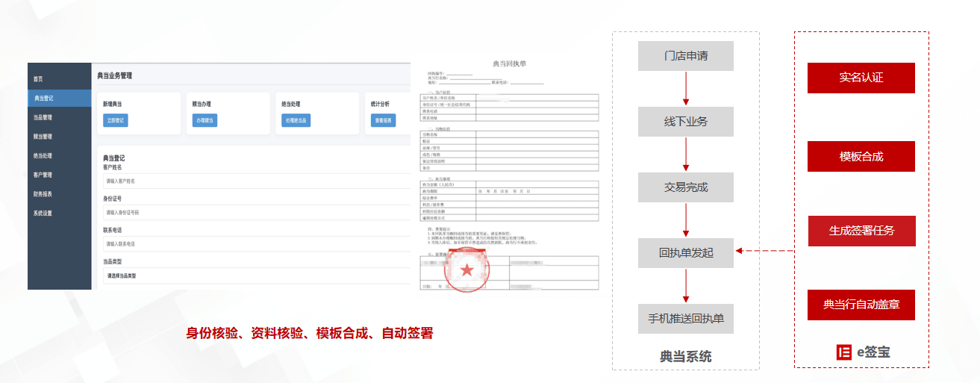Select 客户管理 in the sidebar
Image resolution: width=980 pixels, height=383 pixels.
(43, 175)
